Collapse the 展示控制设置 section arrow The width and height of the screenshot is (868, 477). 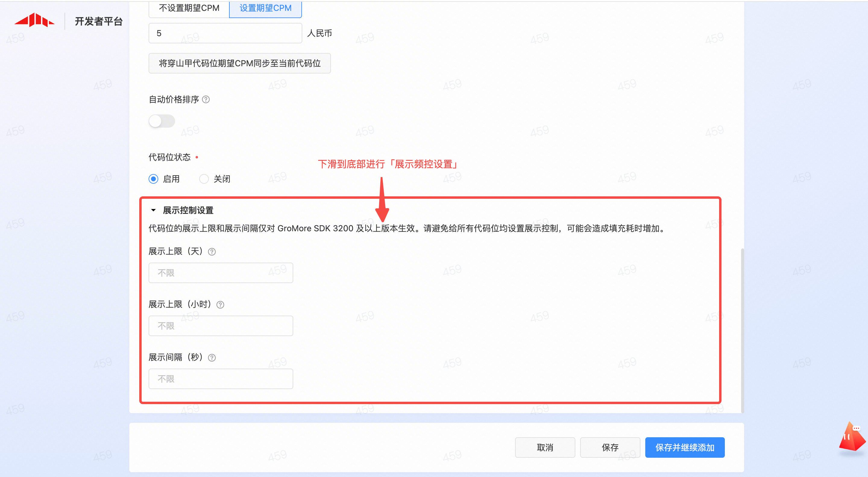point(153,210)
